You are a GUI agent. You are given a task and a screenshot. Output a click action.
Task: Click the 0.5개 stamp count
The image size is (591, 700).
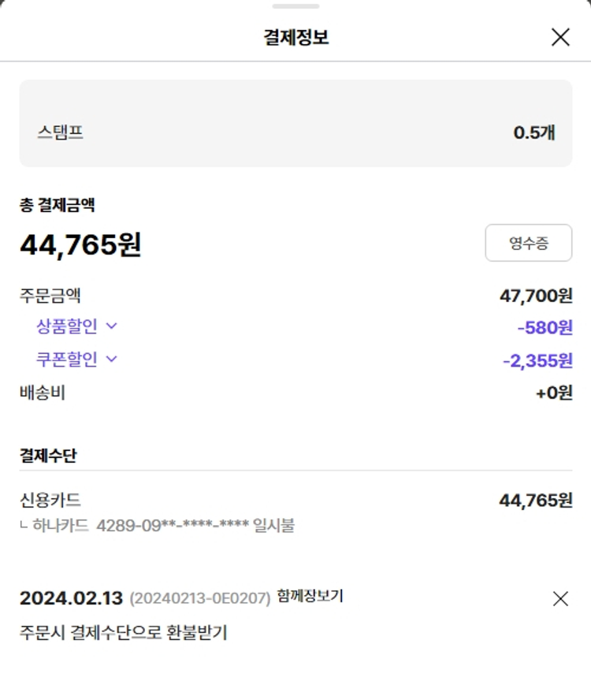point(534,132)
